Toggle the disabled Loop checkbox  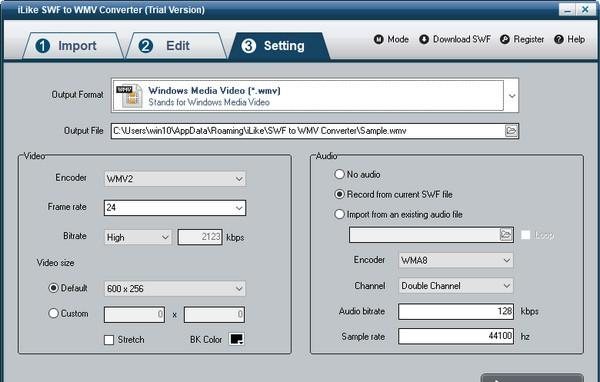(x=526, y=235)
